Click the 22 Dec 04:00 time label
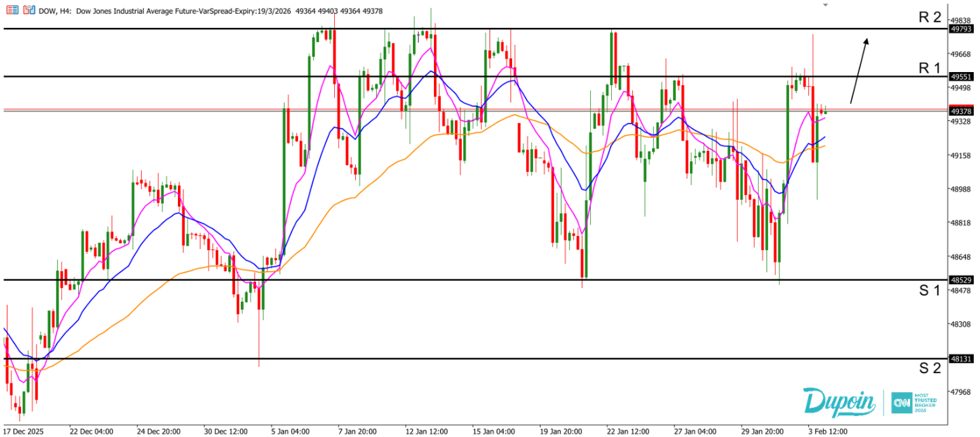 pyautogui.click(x=91, y=431)
